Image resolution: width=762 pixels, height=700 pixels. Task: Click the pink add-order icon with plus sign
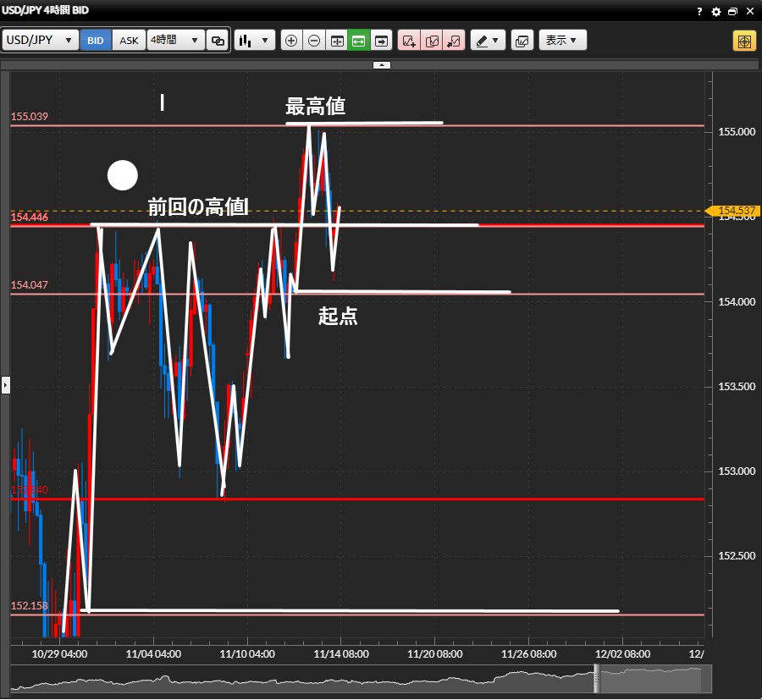coord(409,41)
